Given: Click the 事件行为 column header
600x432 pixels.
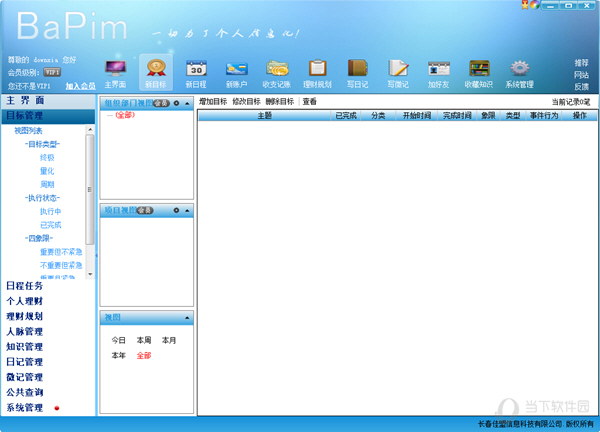Looking at the screenshot, I should pyautogui.click(x=544, y=116).
